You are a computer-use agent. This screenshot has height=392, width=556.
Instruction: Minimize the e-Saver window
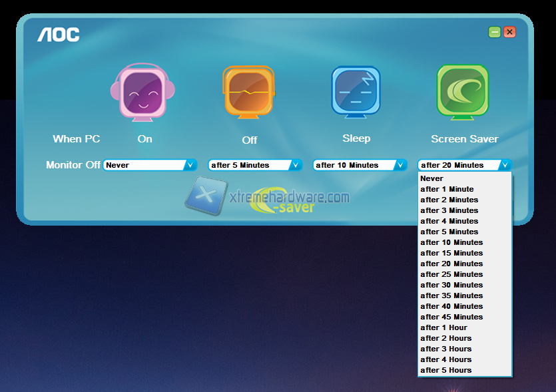click(494, 32)
